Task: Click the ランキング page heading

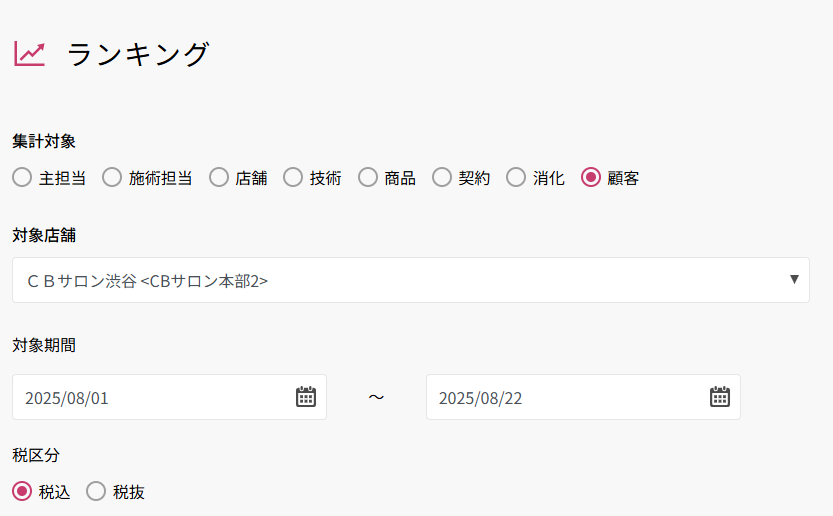Action: coord(138,54)
